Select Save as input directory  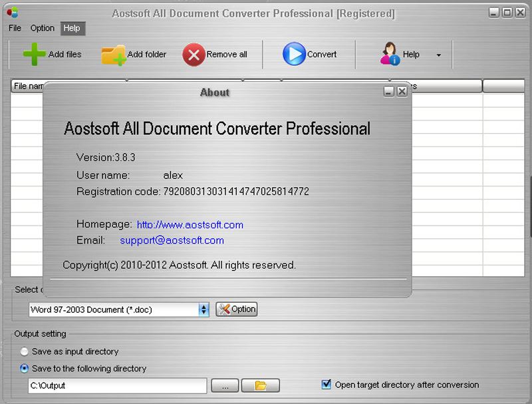[x=25, y=351]
